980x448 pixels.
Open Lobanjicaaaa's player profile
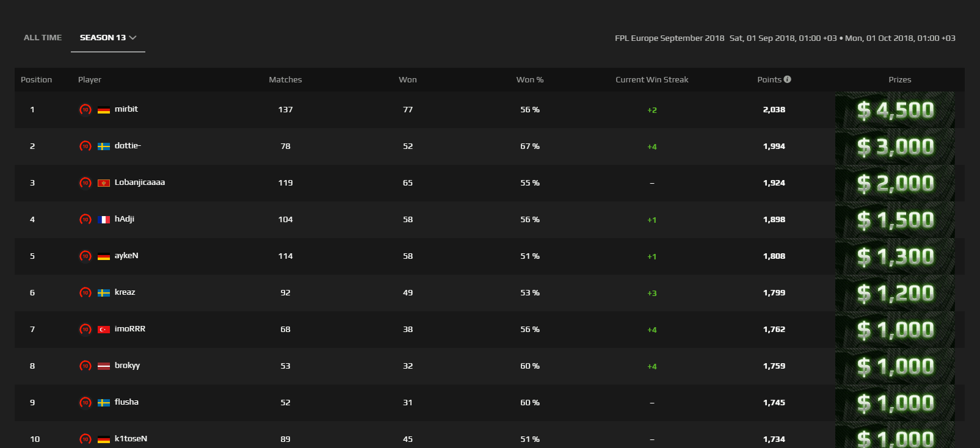pos(140,182)
